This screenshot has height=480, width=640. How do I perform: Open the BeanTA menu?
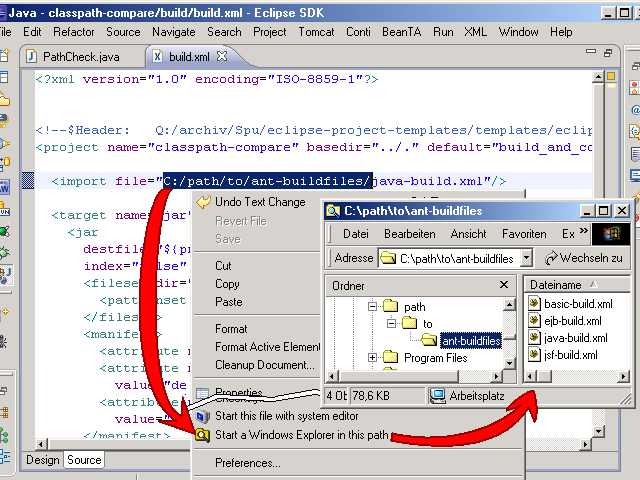401,32
